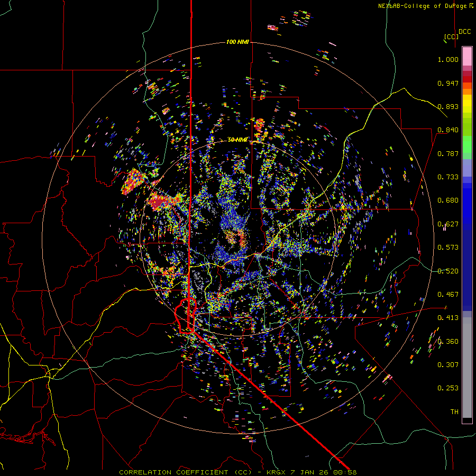Click the gray segment of the color bar
Screen dimensions: 476x476
tap(467, 368)
